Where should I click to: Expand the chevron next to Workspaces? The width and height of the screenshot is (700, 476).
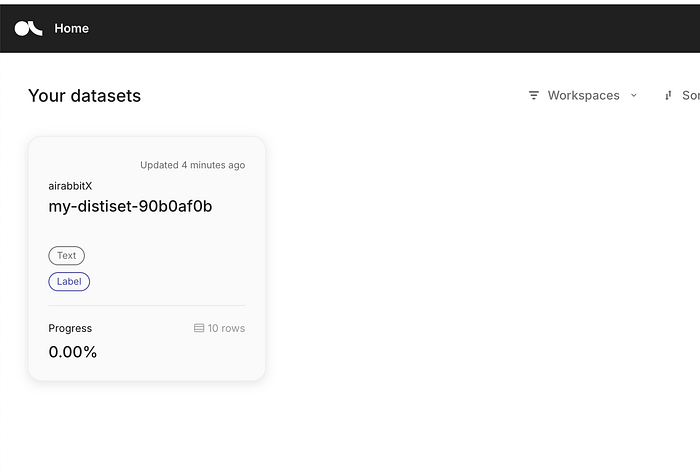(x=633, y=96)
